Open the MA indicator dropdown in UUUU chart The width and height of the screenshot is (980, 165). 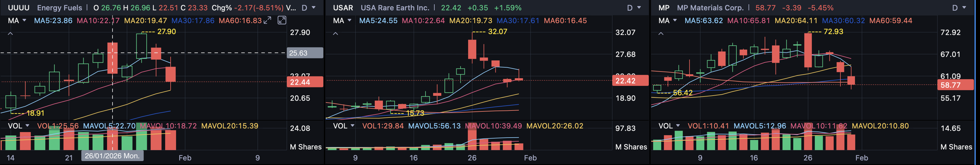click(x=17, y=21)
